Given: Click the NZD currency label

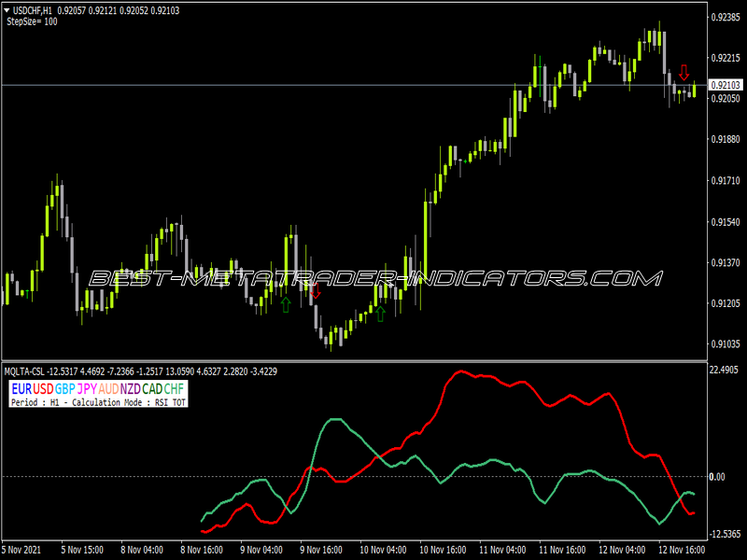Looking at the screenshot, I should [130, 389].
